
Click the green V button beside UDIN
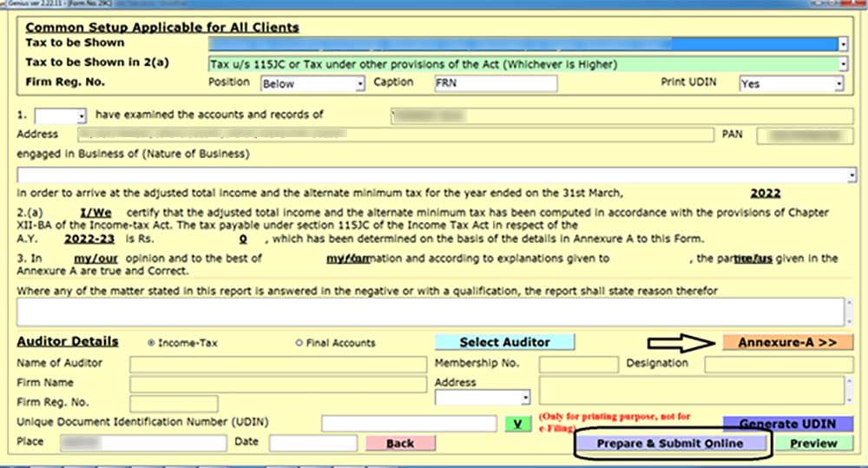click(x=516, y=424)
